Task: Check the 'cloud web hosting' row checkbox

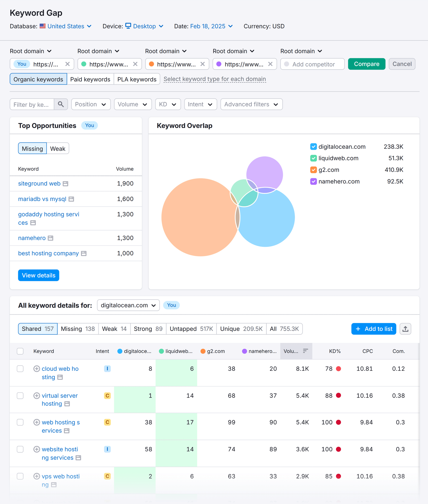Action: [x=20, y=369]
